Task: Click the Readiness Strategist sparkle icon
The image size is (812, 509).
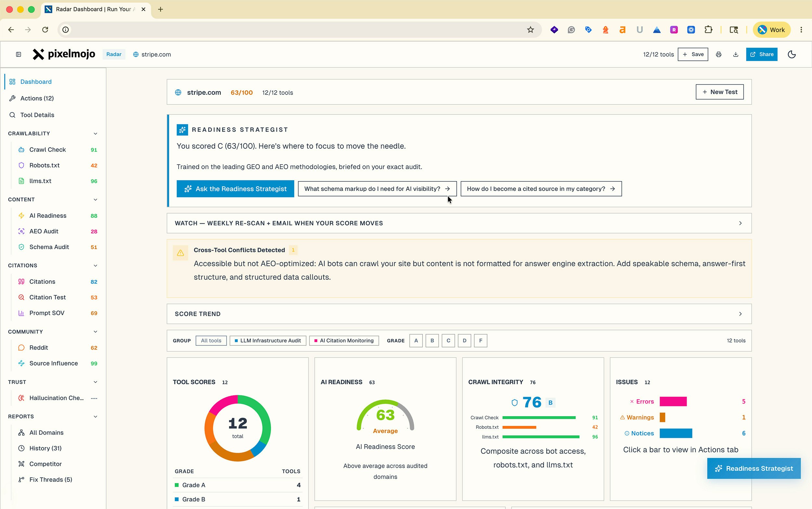Action: pyautogui.click(x=182, y=130)
